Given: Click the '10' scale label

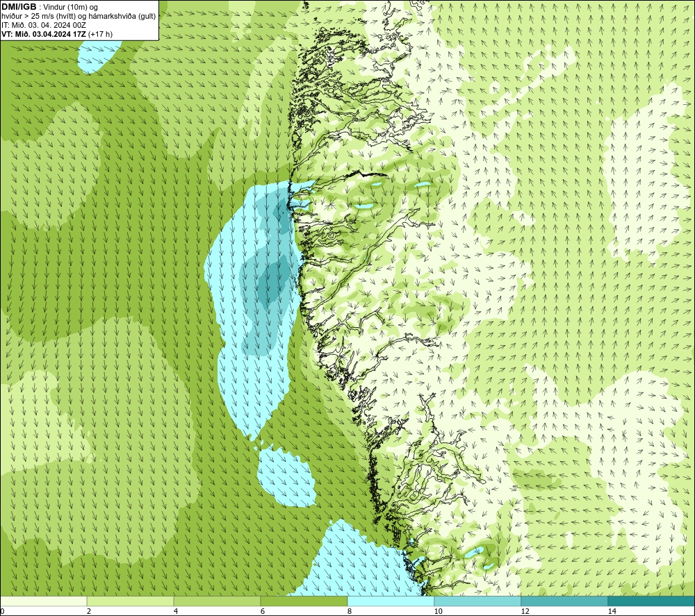Looking at the screenshot, I should [x=438, y=611].
